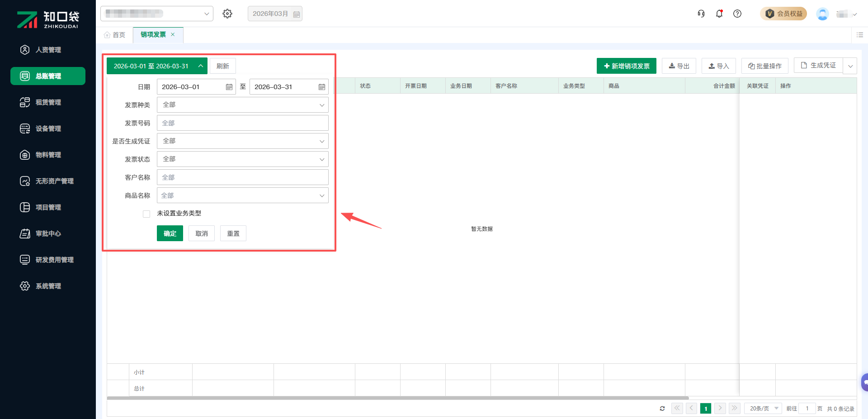Switch to the 首页 tab
The width and height of the screenshot is (868, 419).
pos(114,35)
